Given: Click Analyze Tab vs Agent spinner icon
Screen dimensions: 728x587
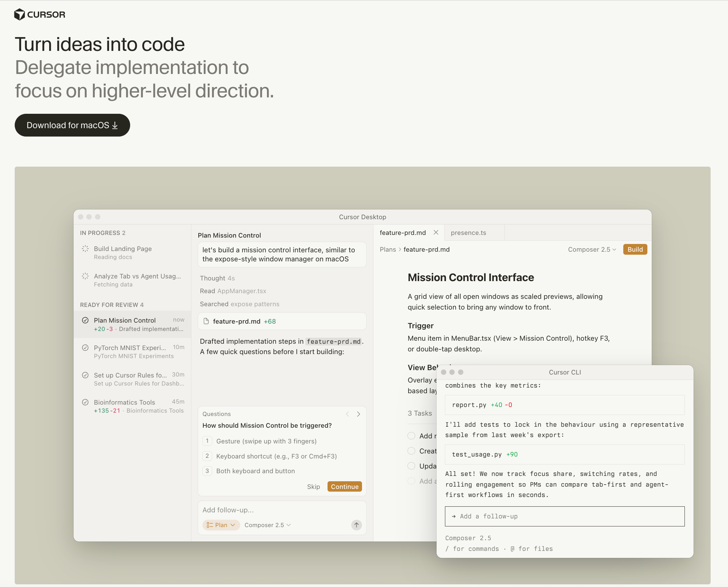Looking at the screenshot, I should click(x=85, y=276).
